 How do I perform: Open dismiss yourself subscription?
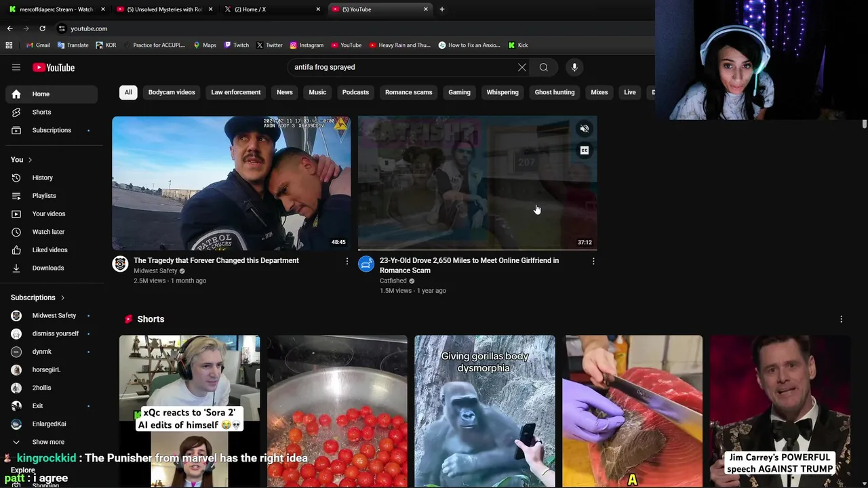(52, 333)
